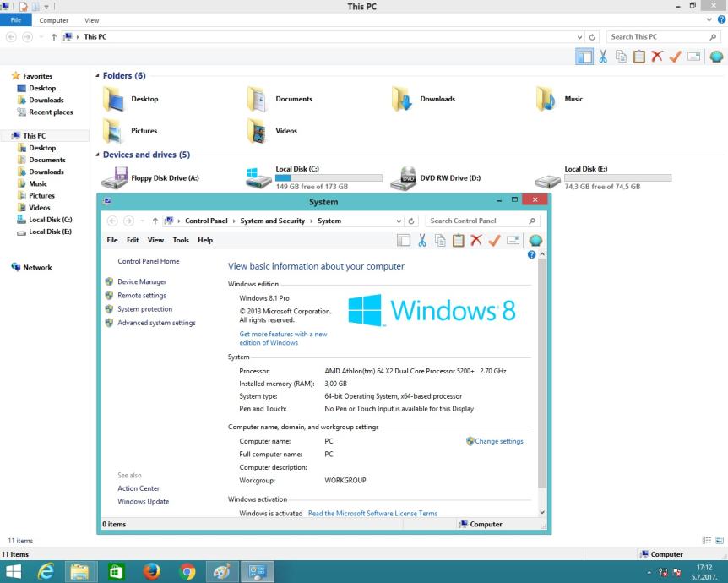Open the Tools menu in System window
This screenshot has height=583, width=728.
(x=181, y=240)
